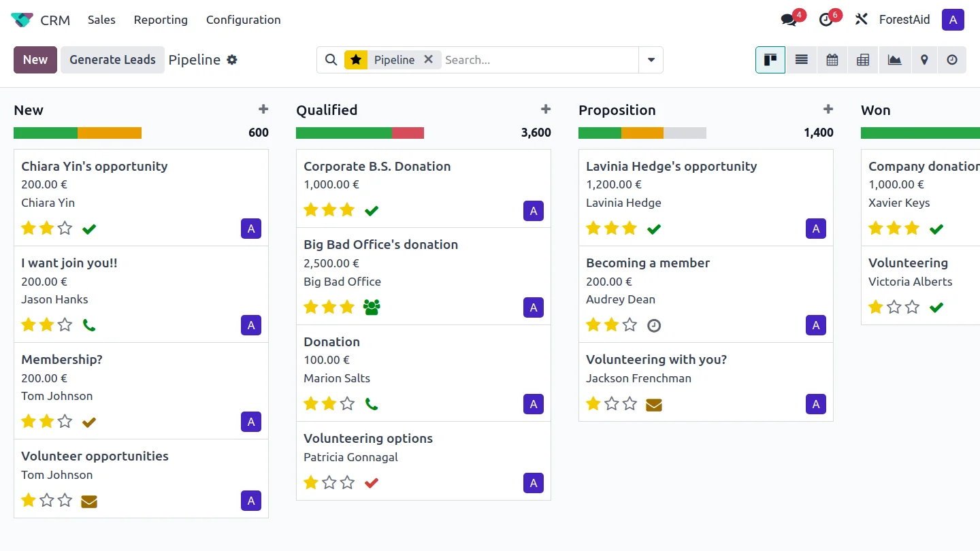Click the phone activity icon on Jason Hanks card
Viewport: 980px width, 551px height.
click(88, 325)
